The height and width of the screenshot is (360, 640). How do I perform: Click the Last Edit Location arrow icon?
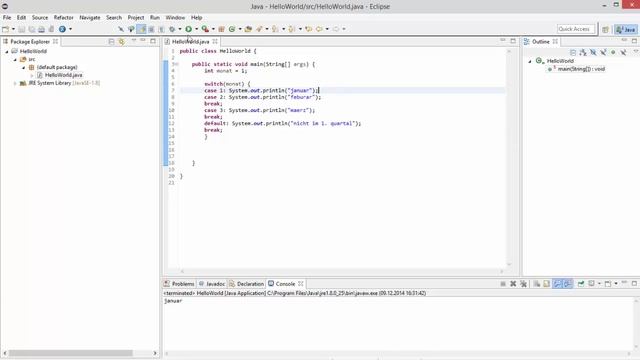(x=309, y=29)
